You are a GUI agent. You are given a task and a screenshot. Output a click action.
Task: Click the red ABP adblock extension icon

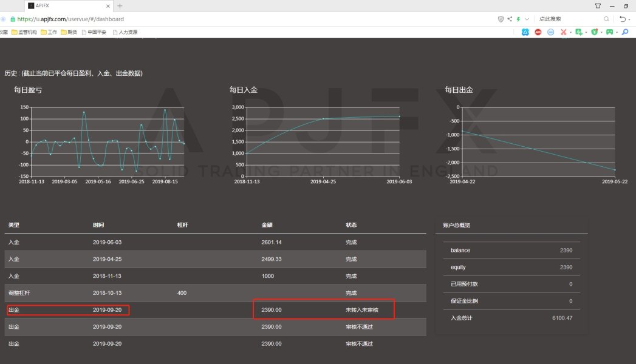(x=538, y=32)
